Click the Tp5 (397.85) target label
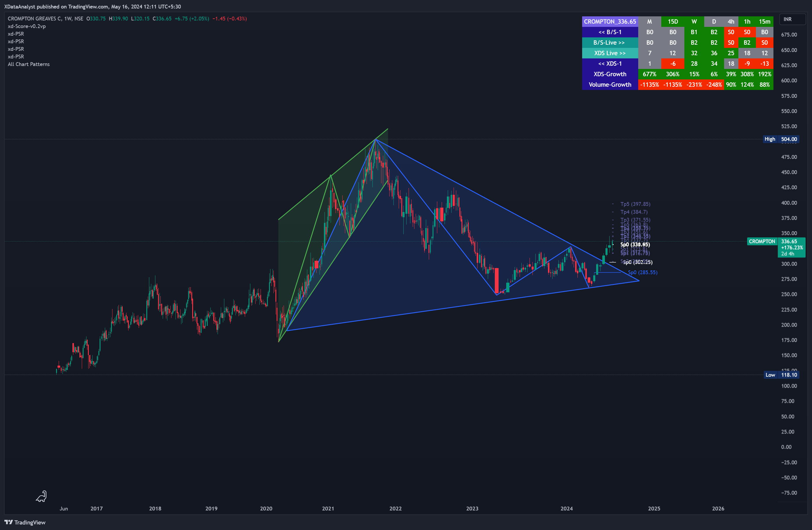This screenshot has width=812, height=530. 635,204
